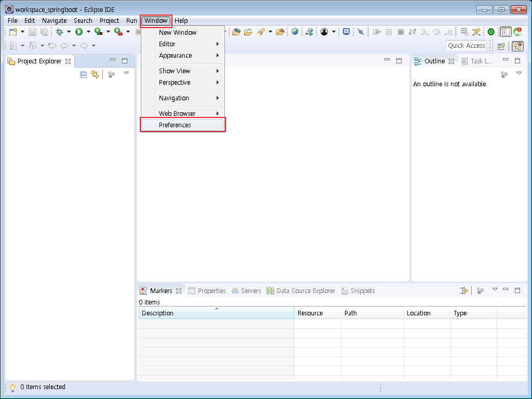This screenshot has width=532, height=399.
Task: Click the Terminate debug icon
Action: coord(401,32)
